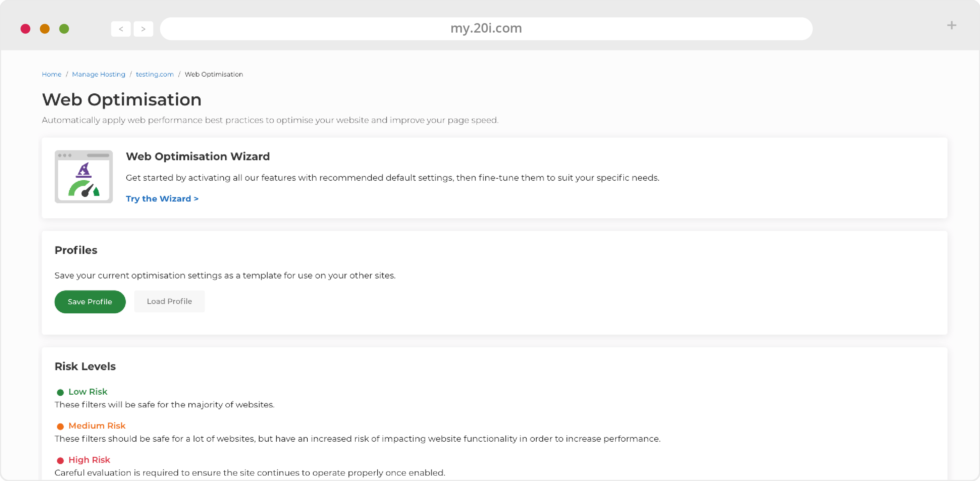Click the Load Profile button
This screenshot has height=481, width=980.
169,301
